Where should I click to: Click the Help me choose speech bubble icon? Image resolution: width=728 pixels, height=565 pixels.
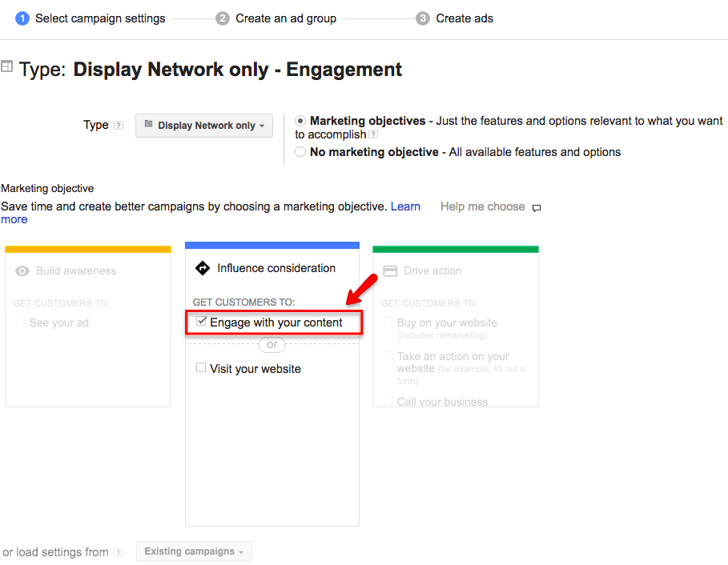(537, 207)
